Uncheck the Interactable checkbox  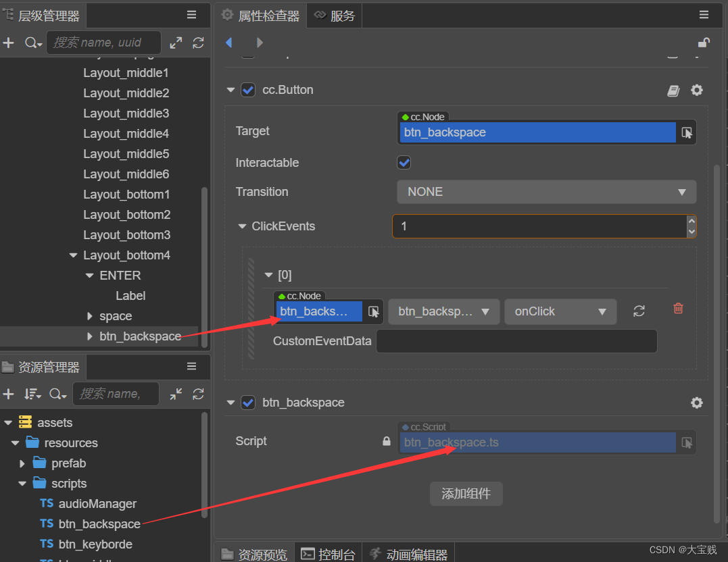tap(404, 163)
